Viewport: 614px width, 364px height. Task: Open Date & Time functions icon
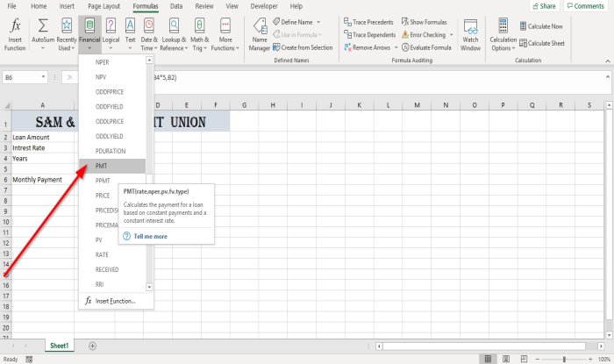click(x=149, y=25)
